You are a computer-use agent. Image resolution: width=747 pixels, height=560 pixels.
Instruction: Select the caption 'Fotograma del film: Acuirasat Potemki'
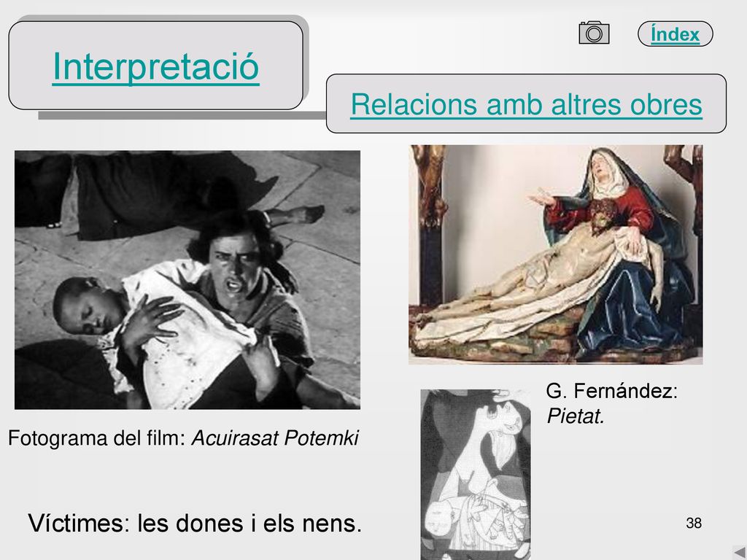[183, 438]
